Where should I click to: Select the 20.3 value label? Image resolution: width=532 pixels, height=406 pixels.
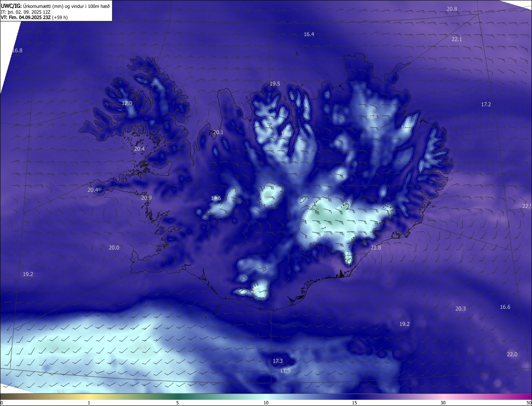pyautogui.click(x=461, y=309)
